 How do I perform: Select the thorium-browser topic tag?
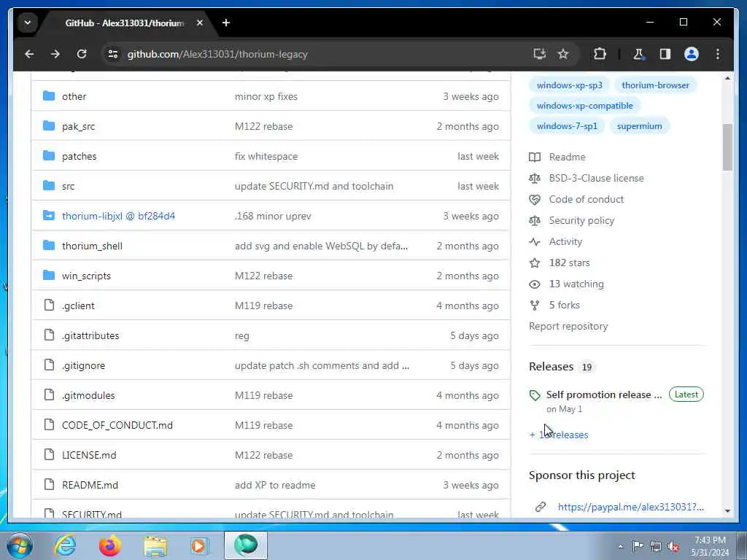[655, 85]
